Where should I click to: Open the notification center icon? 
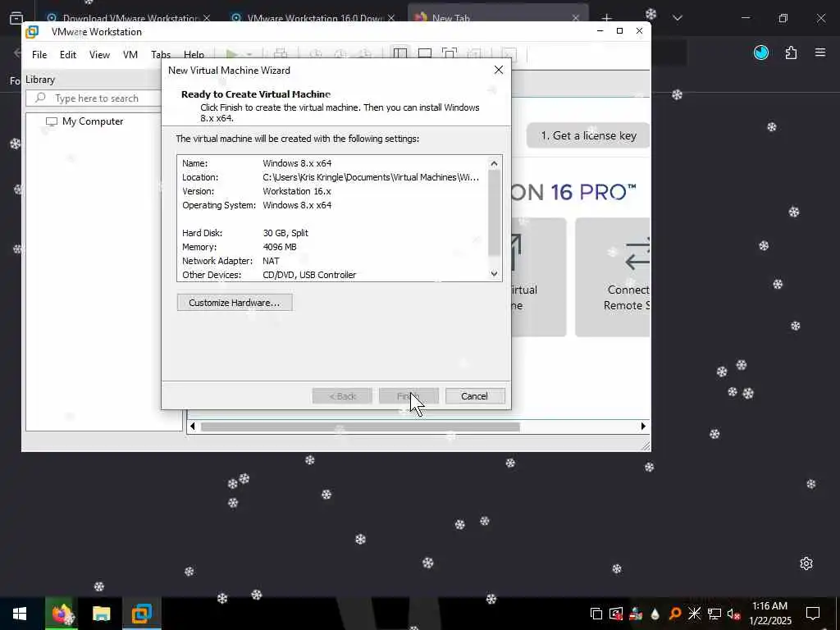813,614
